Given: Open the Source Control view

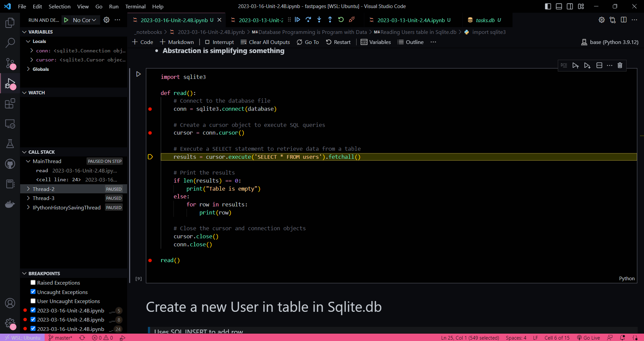Looking at the screenshot, I should click(10, 63).
